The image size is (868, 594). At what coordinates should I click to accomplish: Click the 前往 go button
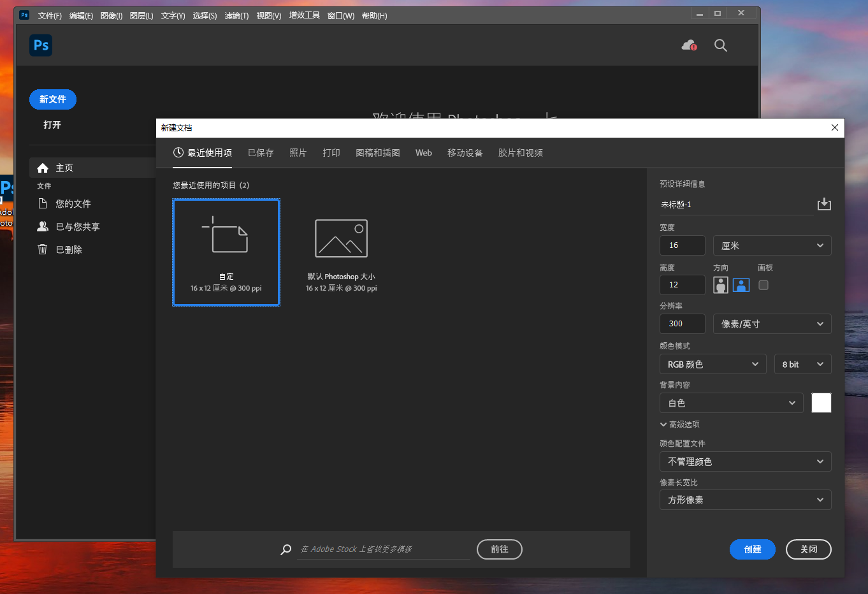(500, 549)
